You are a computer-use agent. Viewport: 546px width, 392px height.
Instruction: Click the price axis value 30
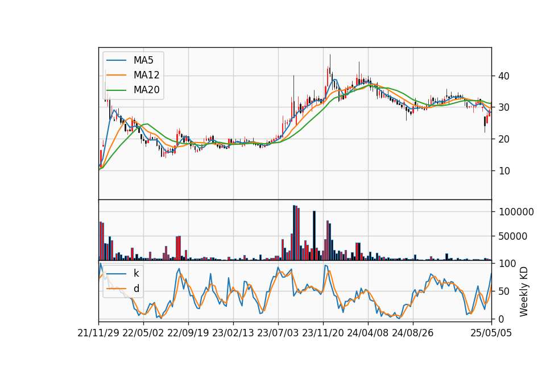point(503,107)
